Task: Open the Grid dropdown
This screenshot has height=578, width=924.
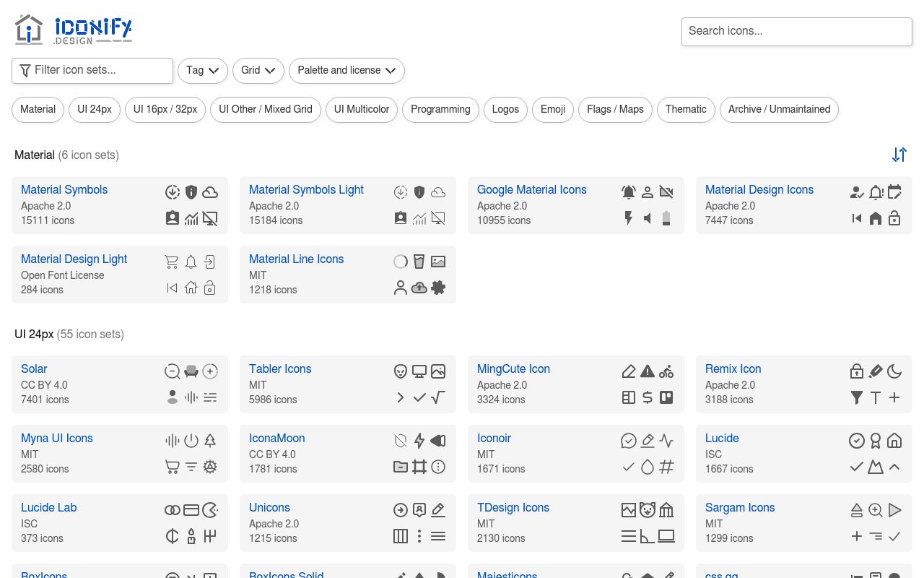Action: [x=258, y=70]
